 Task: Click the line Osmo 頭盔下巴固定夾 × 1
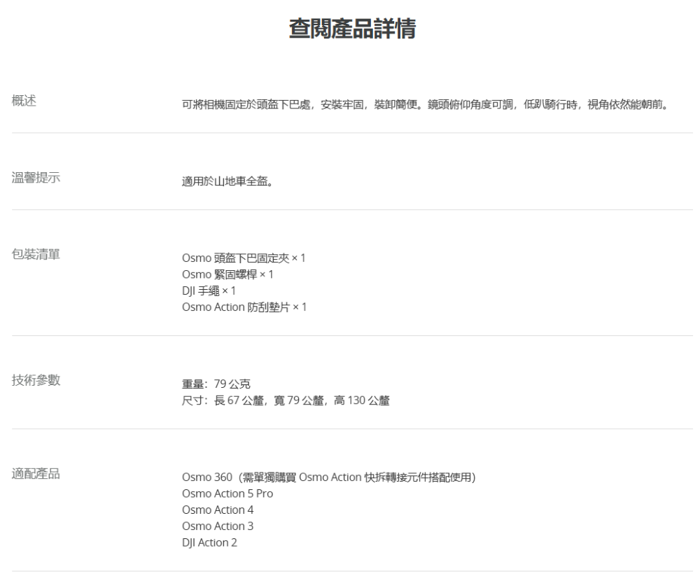point(244,258)
